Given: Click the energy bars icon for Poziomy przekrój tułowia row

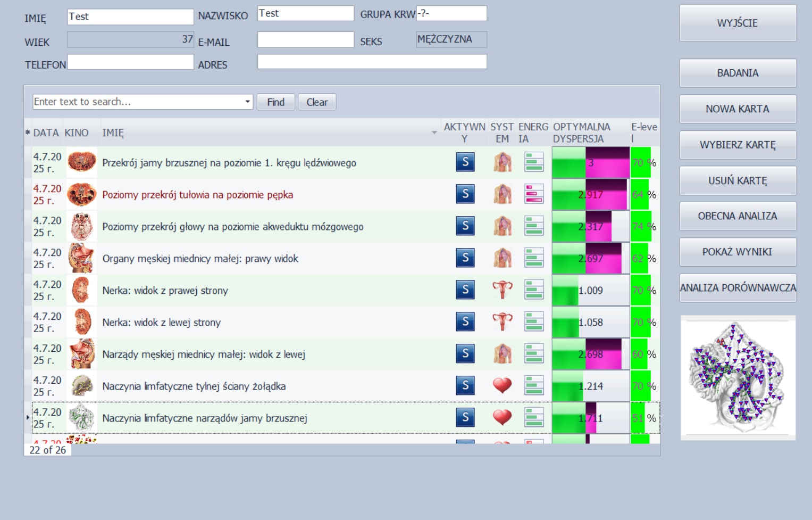Looking at the screenshot, I should click(x=533, y=194).
